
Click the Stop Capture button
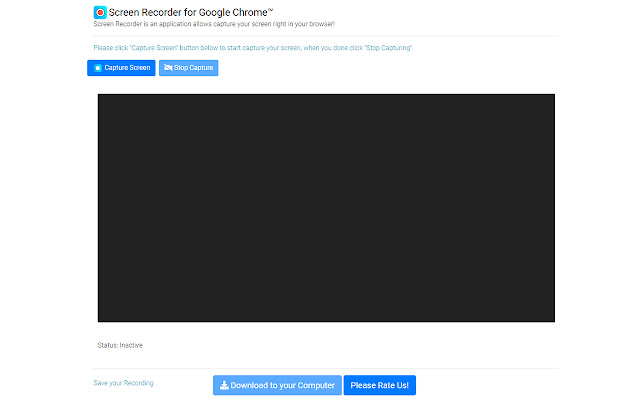pyautogui.click(x=189, y=68)
